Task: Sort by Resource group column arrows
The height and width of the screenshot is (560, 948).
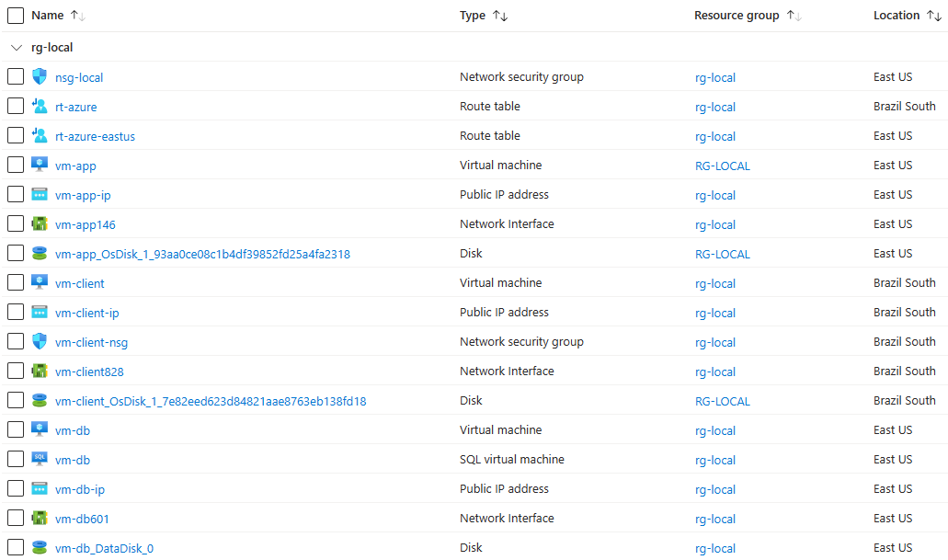Action: pos(794,16)
